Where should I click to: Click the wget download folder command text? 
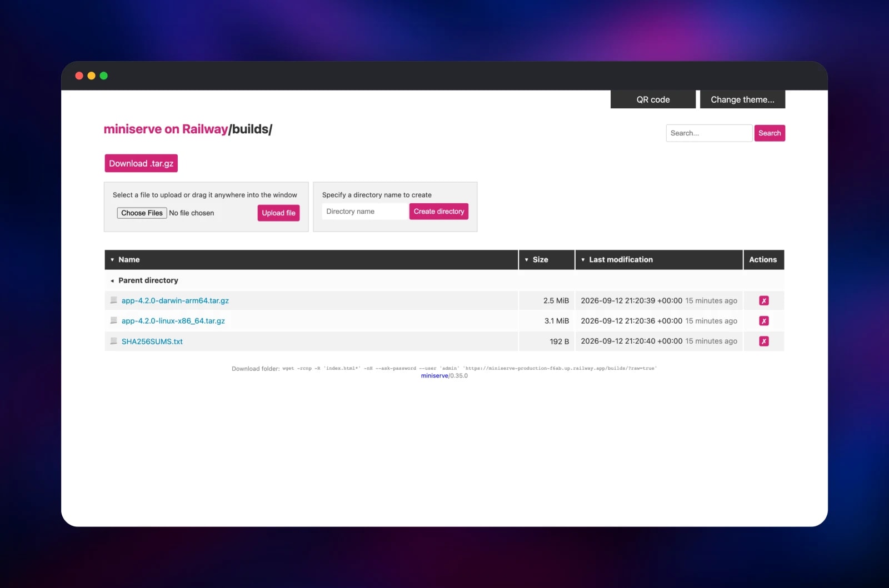click(470, 368)
